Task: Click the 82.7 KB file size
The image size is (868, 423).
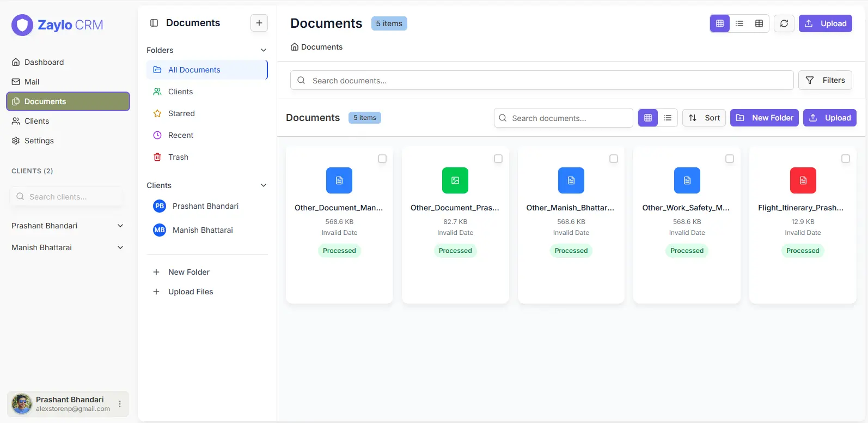Action: 455,222
